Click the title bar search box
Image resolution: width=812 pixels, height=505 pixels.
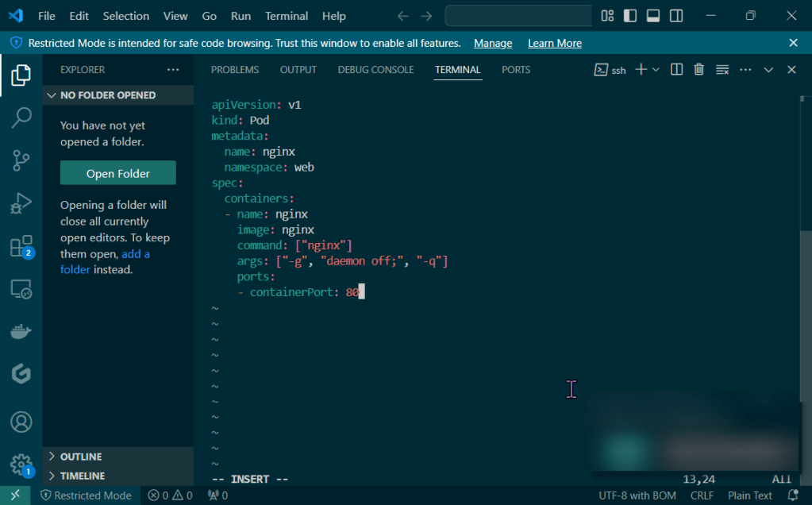[x=518, y=16]
